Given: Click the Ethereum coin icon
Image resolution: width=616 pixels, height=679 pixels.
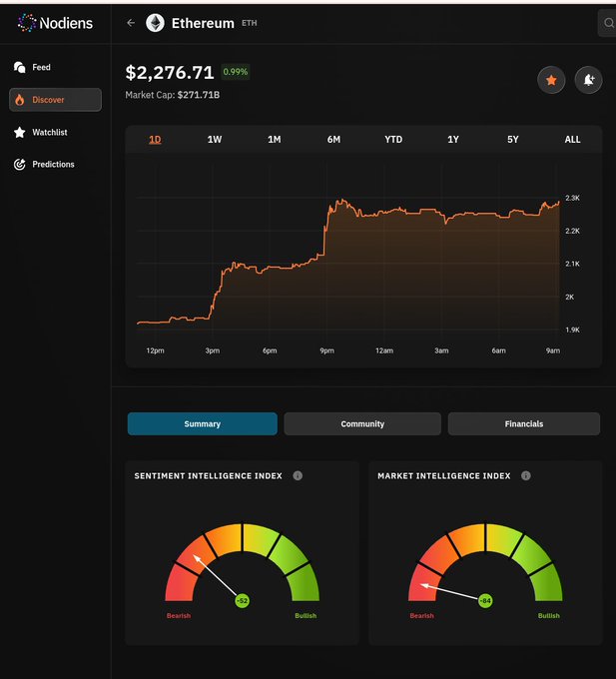Looking at the screenshot, I should pos(155,23).
